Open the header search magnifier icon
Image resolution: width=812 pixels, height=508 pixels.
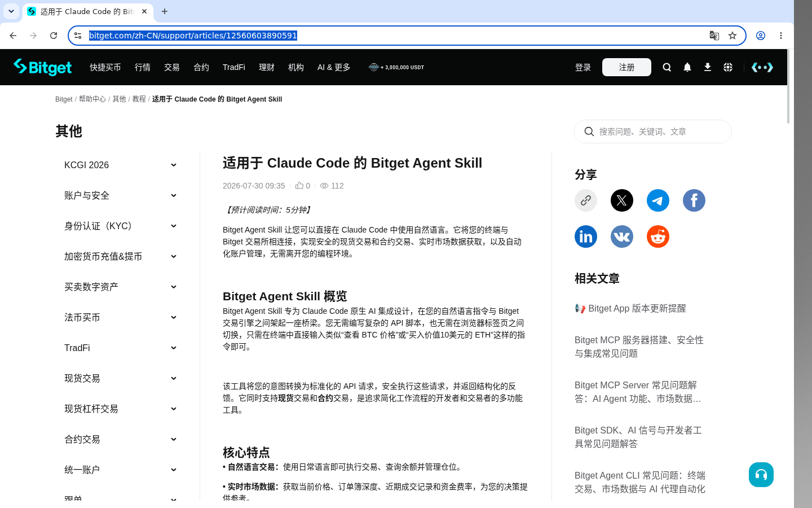click(667, 67)
